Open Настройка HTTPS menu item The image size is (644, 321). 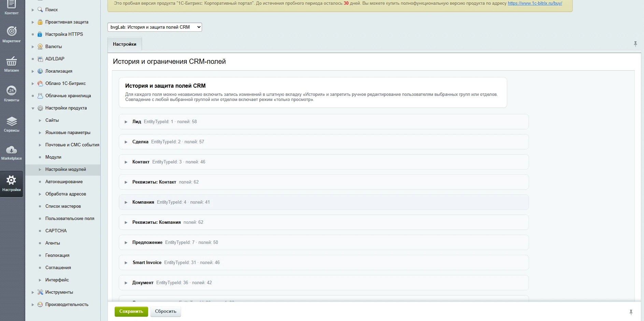64,34
